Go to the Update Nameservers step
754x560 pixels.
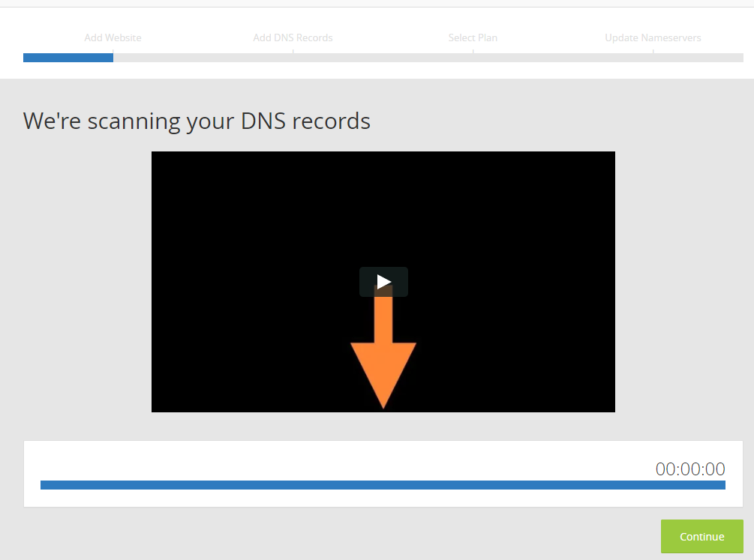pyautogui.click(x=653, y=37)
